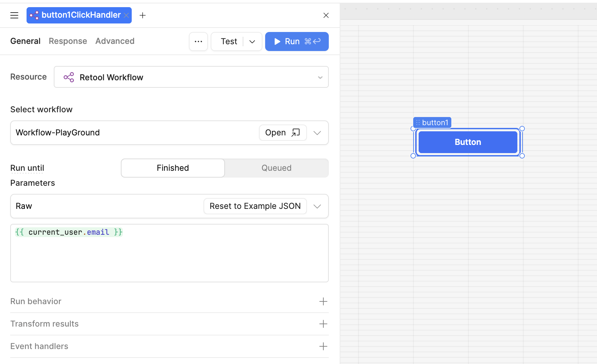Click Reset to Example JSON
This screenshot has width=597, height=364.
pos(255,206)
